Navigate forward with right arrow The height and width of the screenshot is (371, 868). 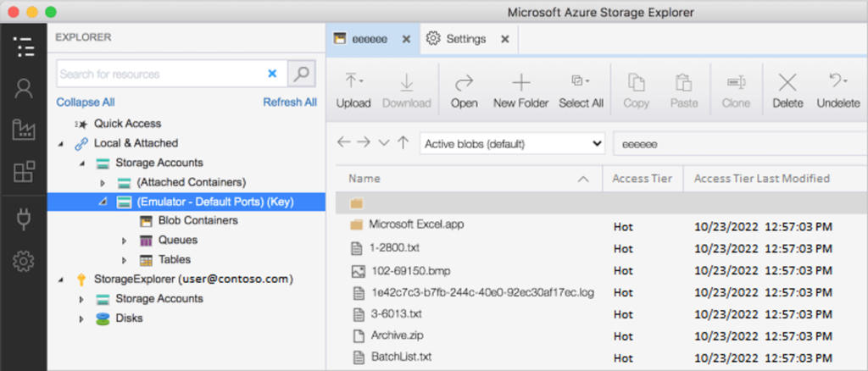[363, 142]
